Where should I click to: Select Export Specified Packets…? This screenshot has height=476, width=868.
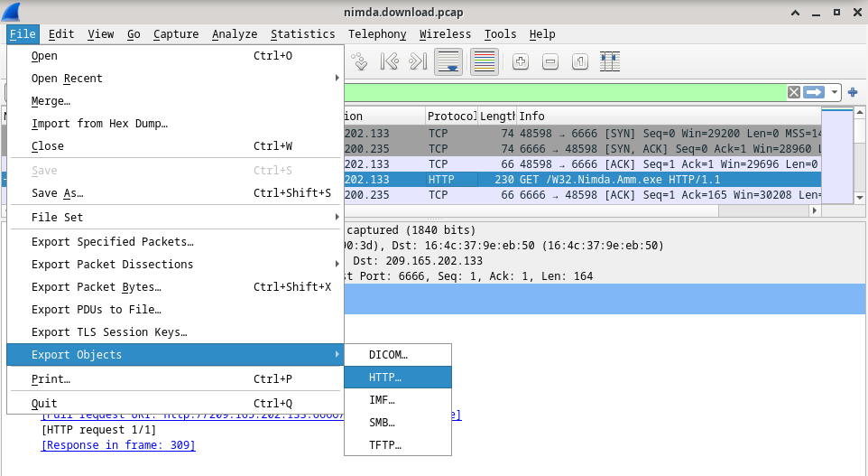175,241
